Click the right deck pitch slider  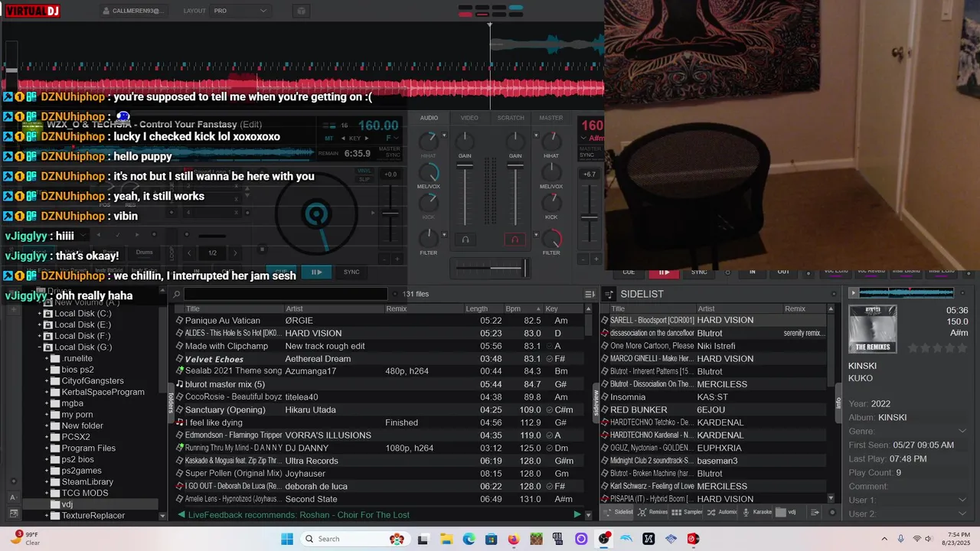pos(589,214)
